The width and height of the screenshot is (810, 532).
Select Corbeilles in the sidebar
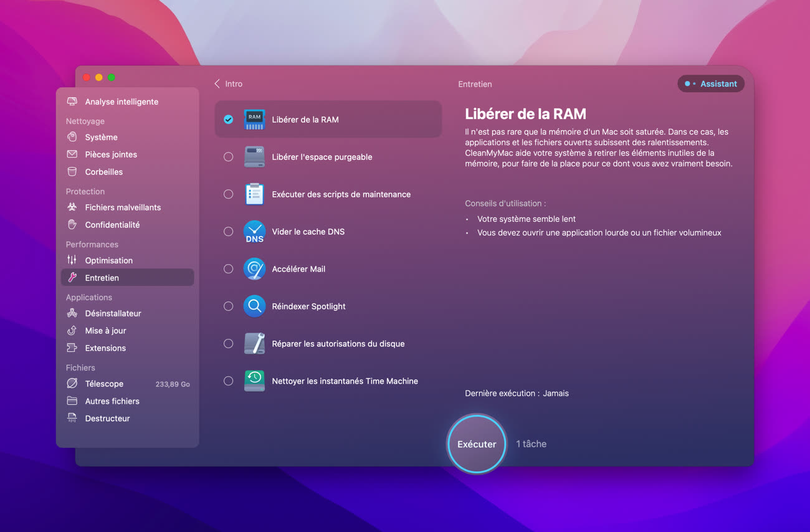point(104,172)
